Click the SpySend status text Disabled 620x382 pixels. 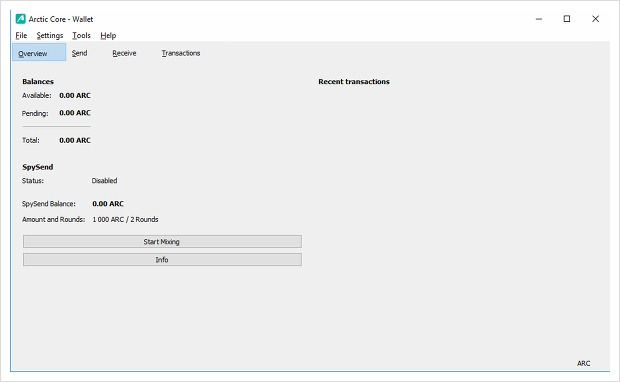coord(104,181)
